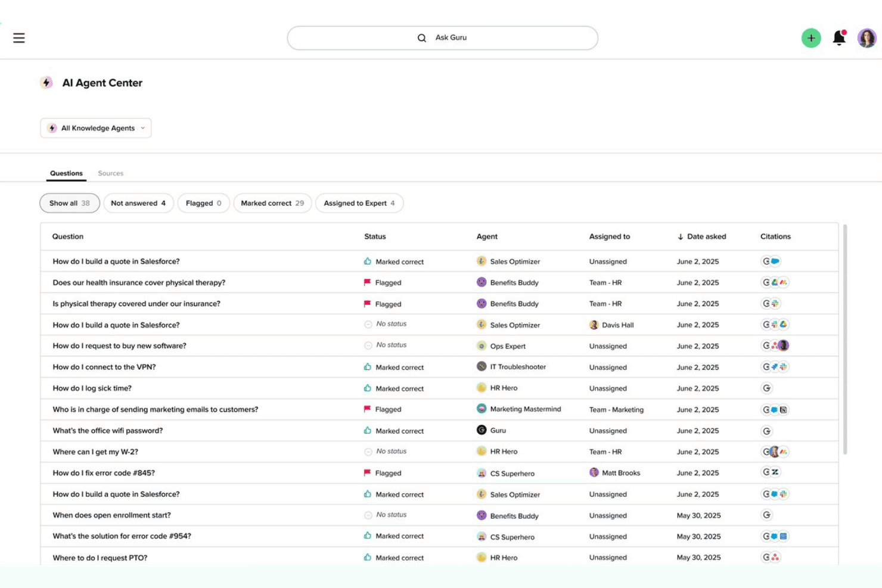This screenshot has width=882, height=588.
Task: Filter by Marked correct chip
Action: [272, 203]
